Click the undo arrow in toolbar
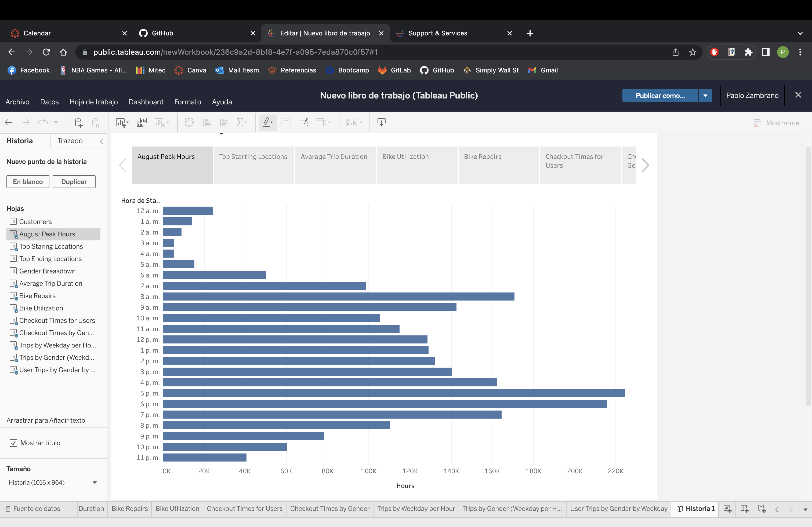 click(x=9, y=122)
